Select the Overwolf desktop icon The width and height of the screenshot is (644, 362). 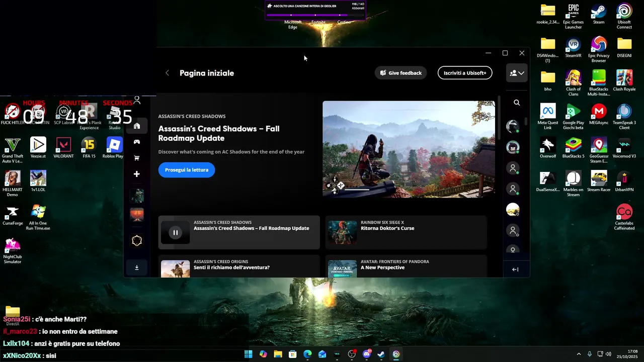point(548,148)
